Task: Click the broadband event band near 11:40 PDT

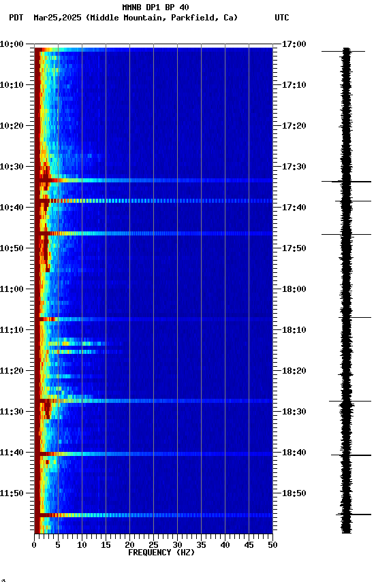Action: [x=153, y=454]
